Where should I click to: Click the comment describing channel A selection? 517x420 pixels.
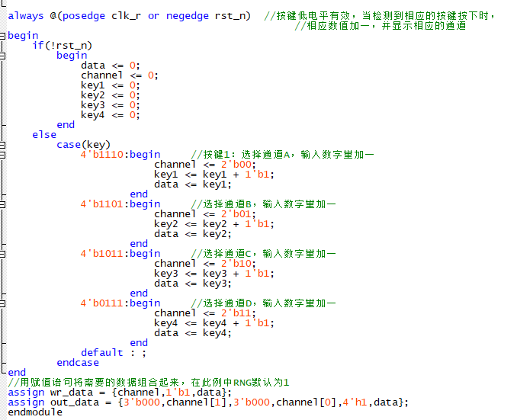(x=283, y=155)
